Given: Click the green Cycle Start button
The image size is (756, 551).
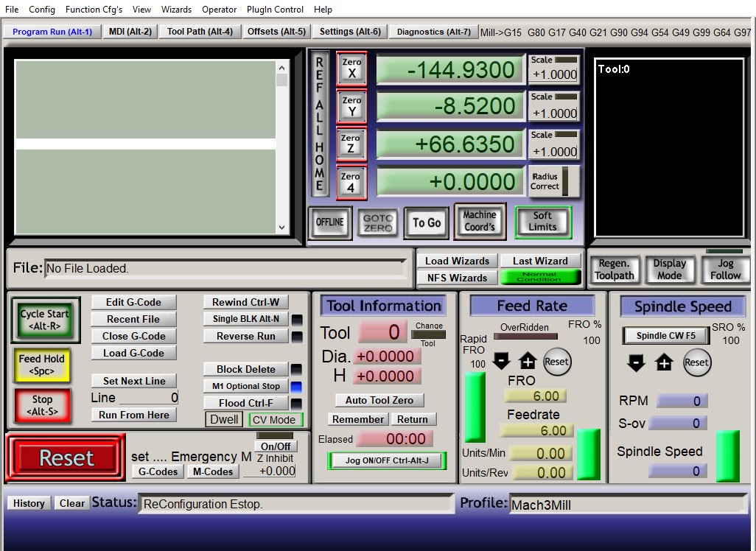Looking at the screenshot, I should (x=45, y=320).
